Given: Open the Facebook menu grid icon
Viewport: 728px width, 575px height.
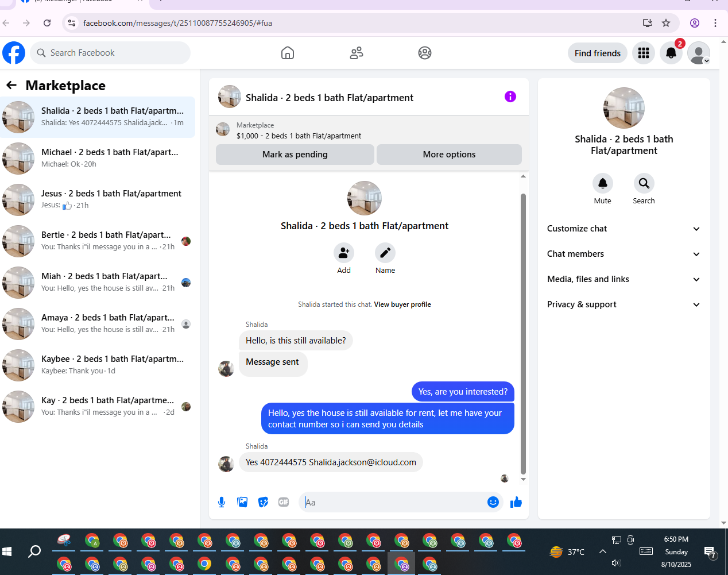Looking at the screenshot, I should [644, 53].
